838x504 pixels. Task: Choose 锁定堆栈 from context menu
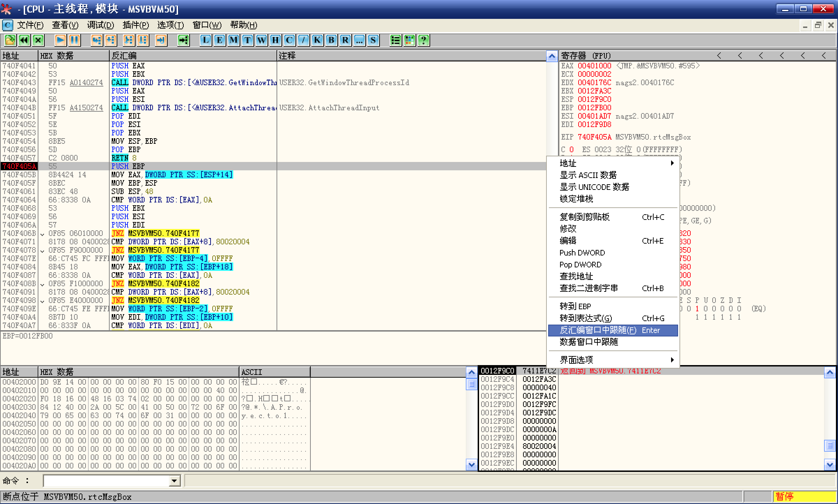[x=576, y=199]
